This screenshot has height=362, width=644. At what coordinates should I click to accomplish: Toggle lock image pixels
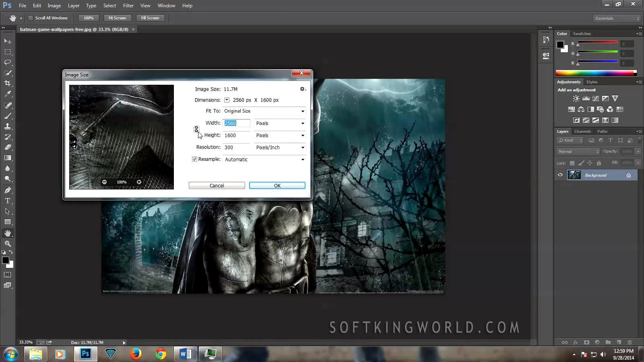pos(581,163)
